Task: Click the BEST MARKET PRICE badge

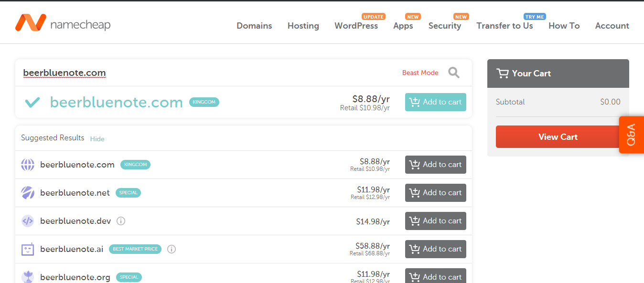Action: (135, 249)
